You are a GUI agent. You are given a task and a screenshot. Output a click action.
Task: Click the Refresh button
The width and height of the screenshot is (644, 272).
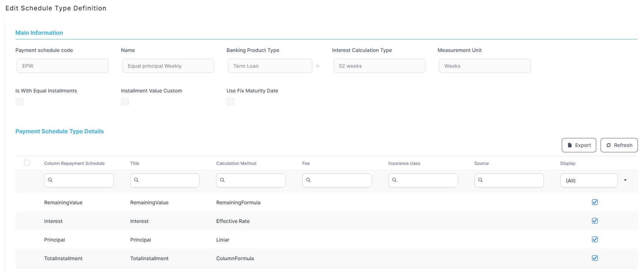[x=619, y=145]
